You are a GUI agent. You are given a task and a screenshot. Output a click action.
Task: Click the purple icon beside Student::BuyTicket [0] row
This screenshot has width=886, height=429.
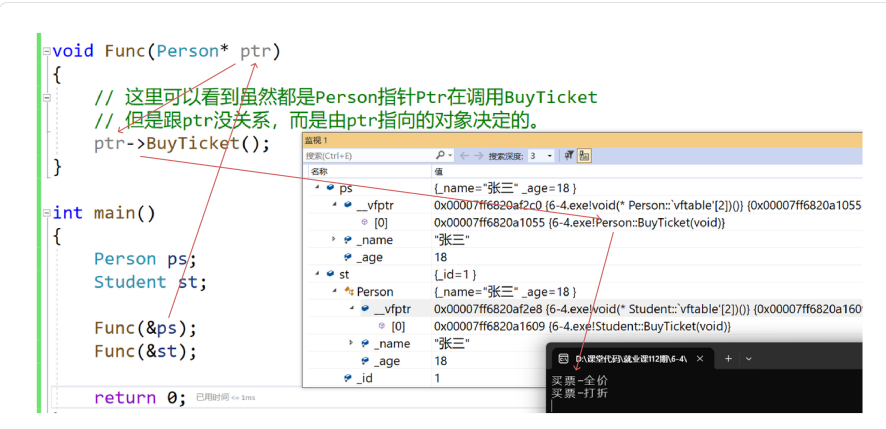click(x=382, y=326)
